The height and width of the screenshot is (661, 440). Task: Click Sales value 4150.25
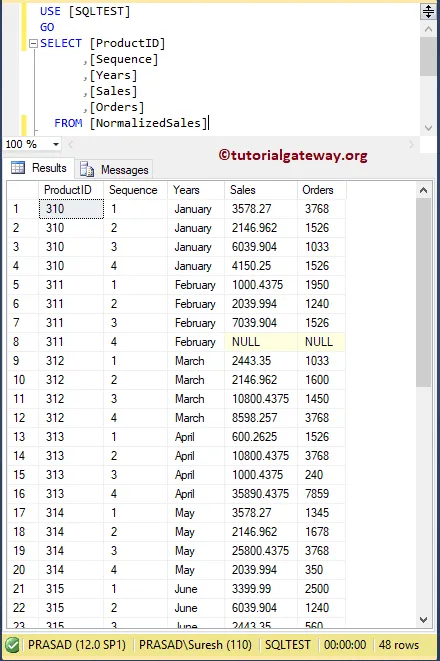point(260,266)
